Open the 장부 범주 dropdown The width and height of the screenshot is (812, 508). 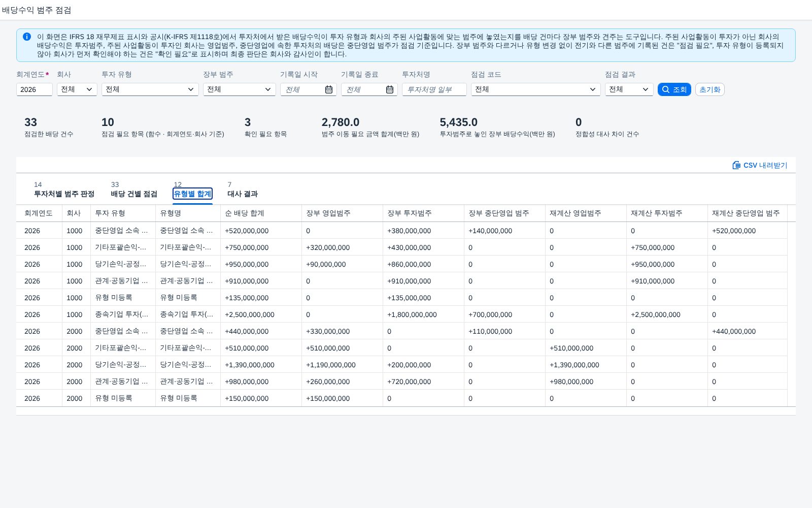240,89
